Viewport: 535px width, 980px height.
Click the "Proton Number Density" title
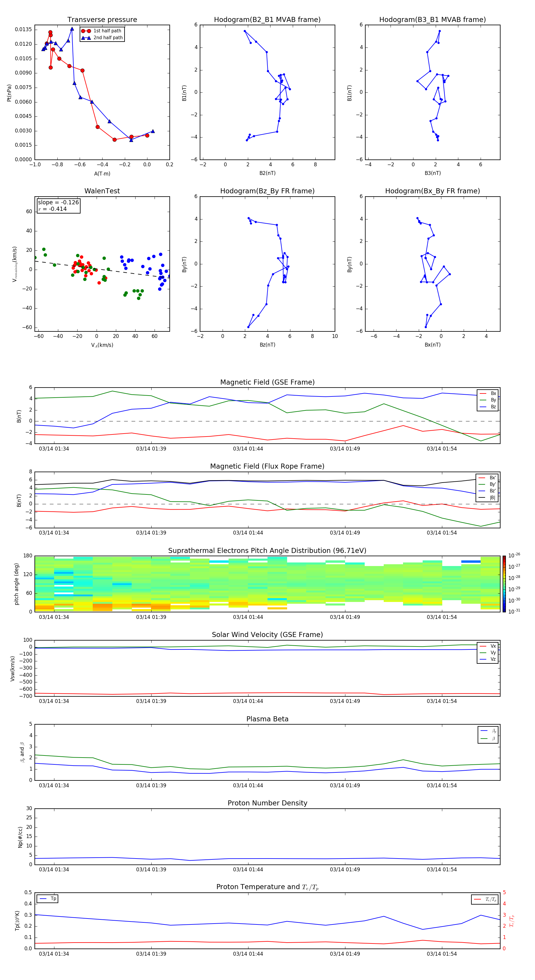click(x=267, y=803)
